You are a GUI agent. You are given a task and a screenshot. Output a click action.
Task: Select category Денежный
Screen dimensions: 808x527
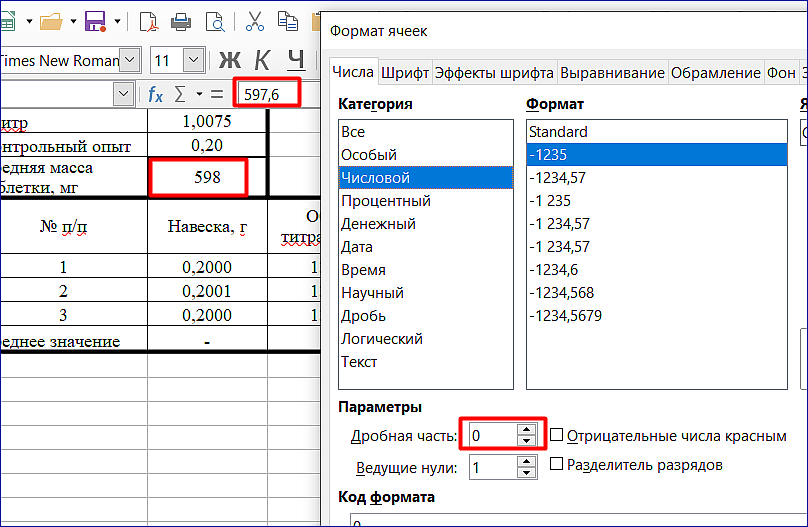point(426,224)
